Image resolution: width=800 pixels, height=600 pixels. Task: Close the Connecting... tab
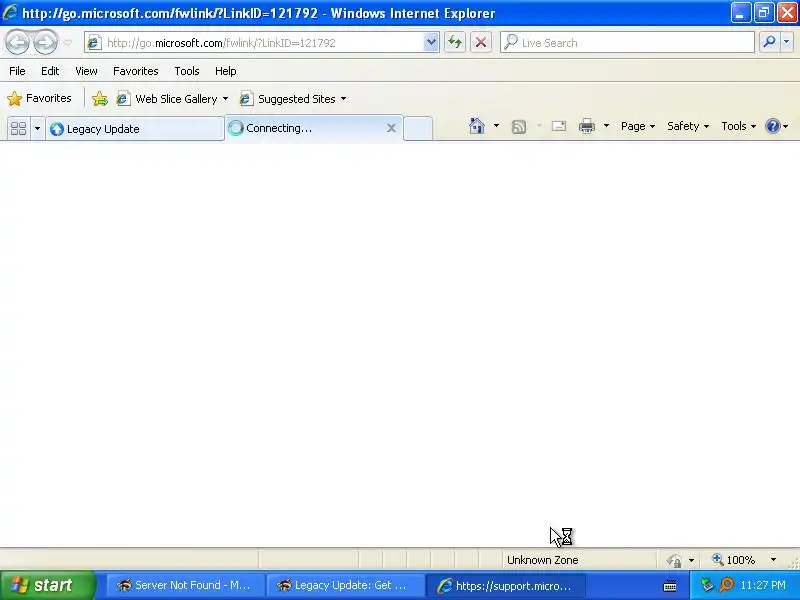(x=391, y=128)
